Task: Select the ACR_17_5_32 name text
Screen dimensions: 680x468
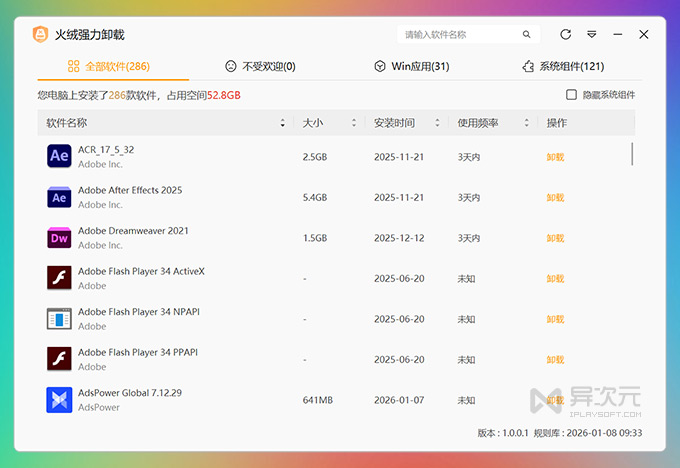Action: (106, 150)
